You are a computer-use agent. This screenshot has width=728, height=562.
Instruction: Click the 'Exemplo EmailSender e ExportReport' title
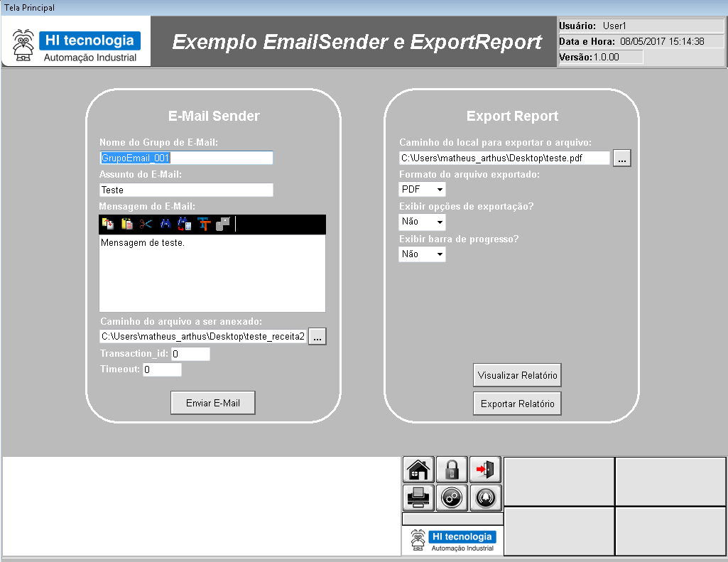(x=357, y=42)
